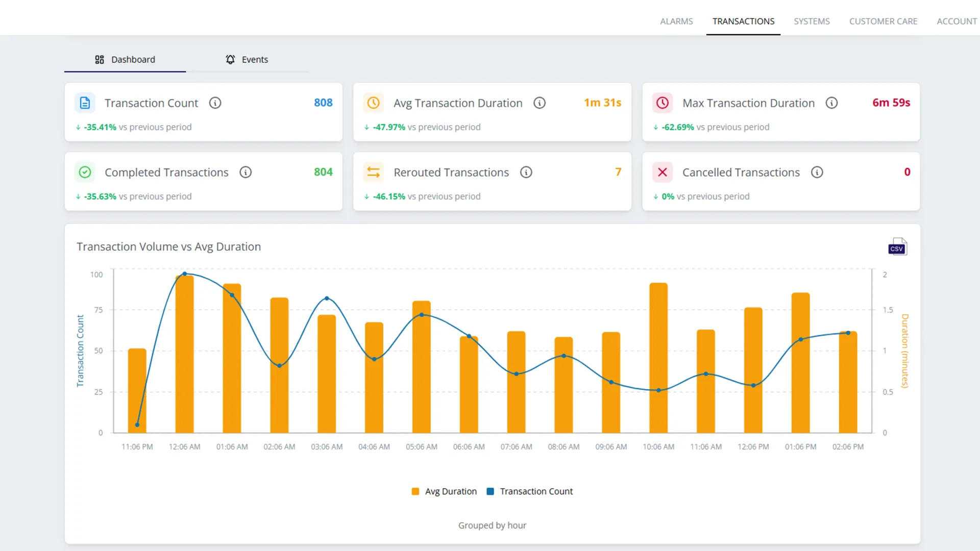Export chart data with the CSV icon
Viewport: 980px width, 551px height.
(897, 247)
